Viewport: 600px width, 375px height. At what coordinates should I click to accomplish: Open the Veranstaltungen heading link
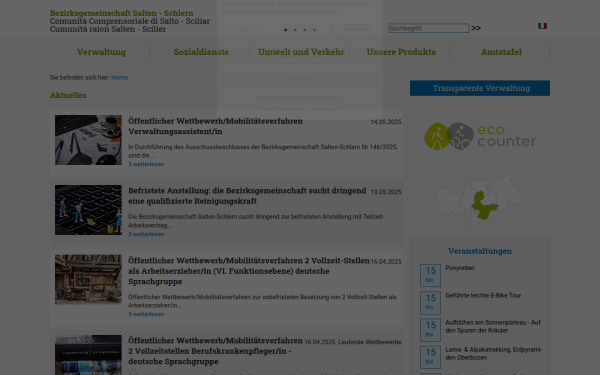(x=480, y=251)
